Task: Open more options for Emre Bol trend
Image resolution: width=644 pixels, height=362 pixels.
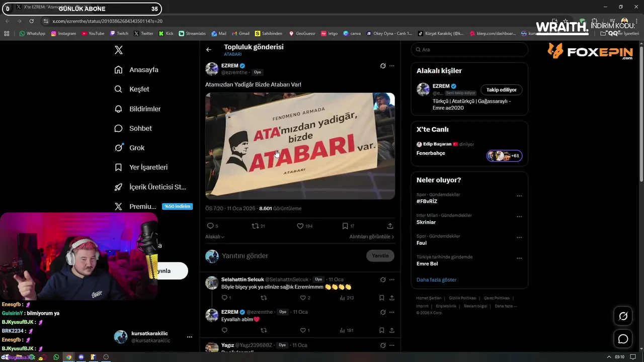Action: 519,258
